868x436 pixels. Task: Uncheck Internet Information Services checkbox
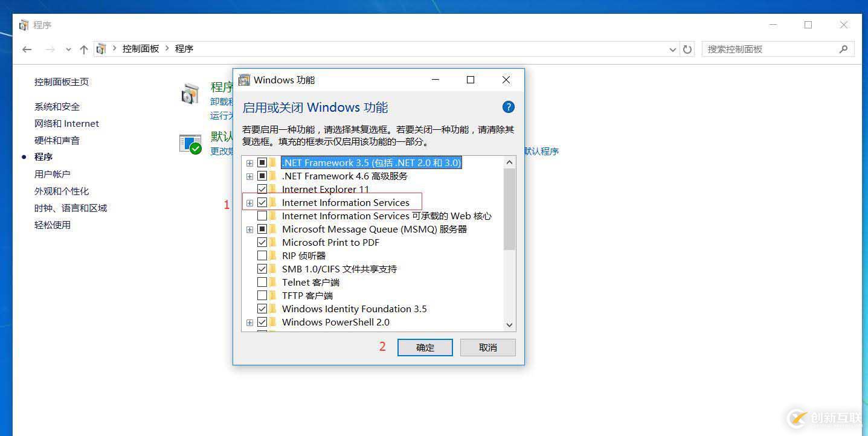pyautogui.click(x=262, y=202)
